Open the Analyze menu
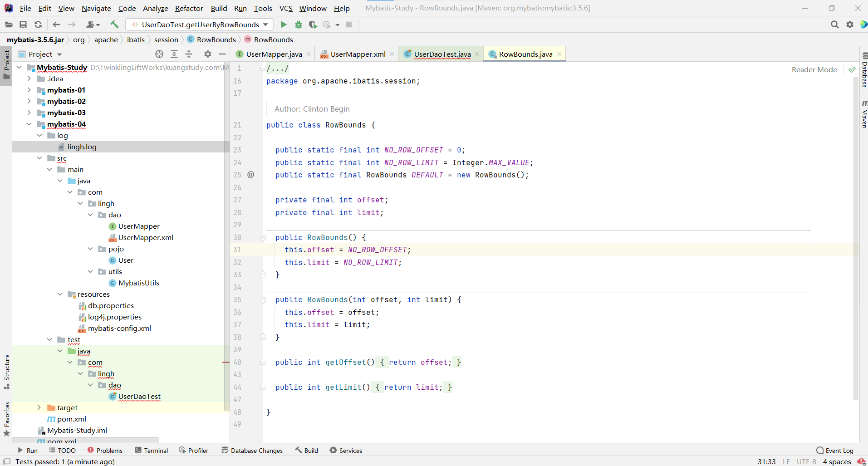 [x=155, y=8]
